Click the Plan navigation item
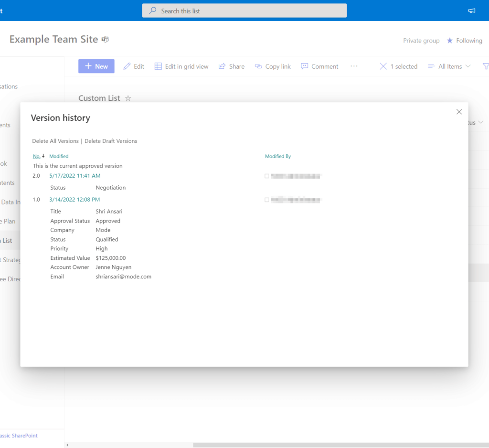Viewport: 489px width, 448px height. click(8, 221)
